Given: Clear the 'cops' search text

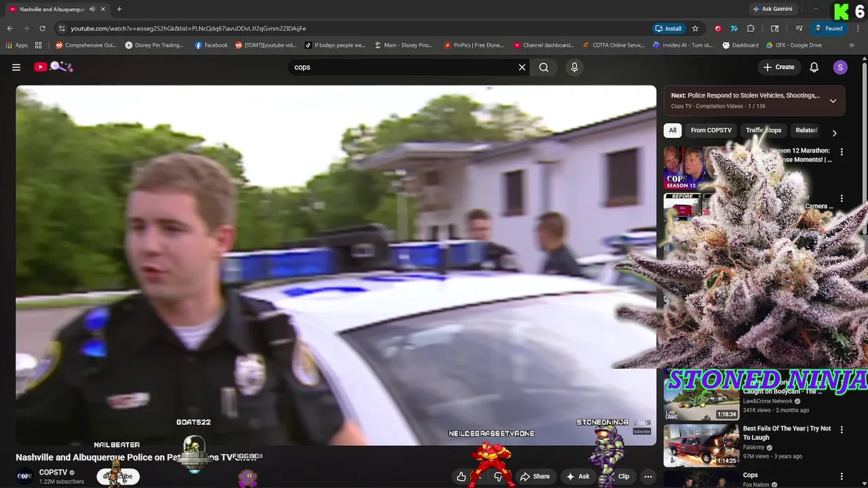Looking at the screenshot, I should pyautogui.click(x=522, y=67).
